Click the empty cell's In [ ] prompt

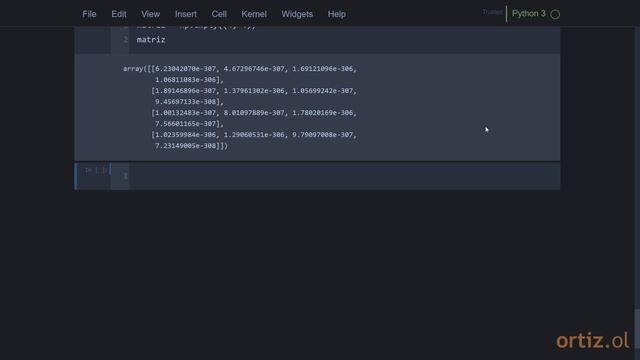(96, 170)
